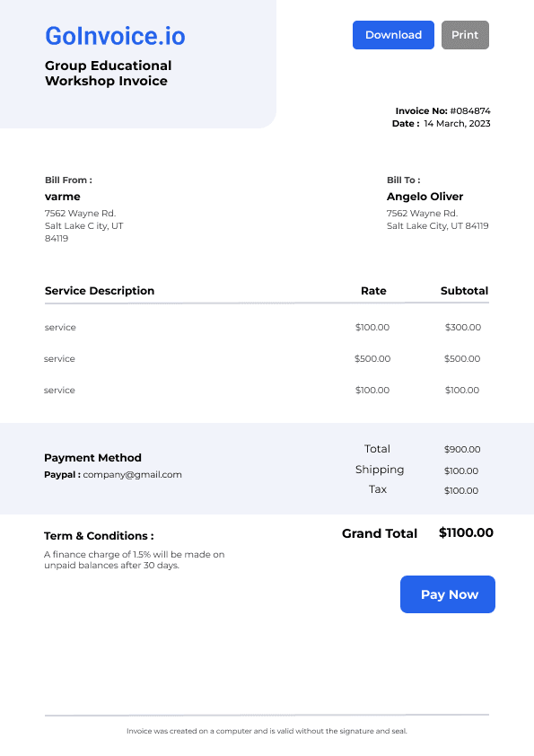
Task: Click the Group Educational Workshop Invoice title
Action: [108, 74]
